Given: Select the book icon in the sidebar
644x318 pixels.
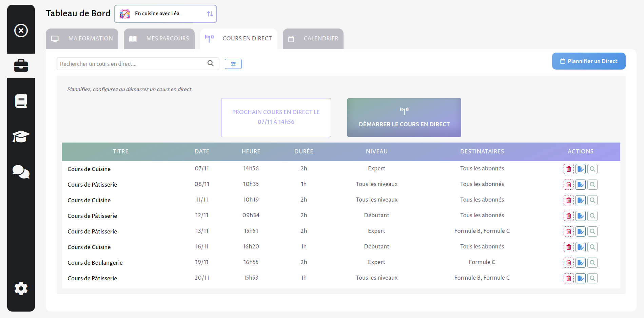Looking at the screenshot, I should (x=21, y=101).
